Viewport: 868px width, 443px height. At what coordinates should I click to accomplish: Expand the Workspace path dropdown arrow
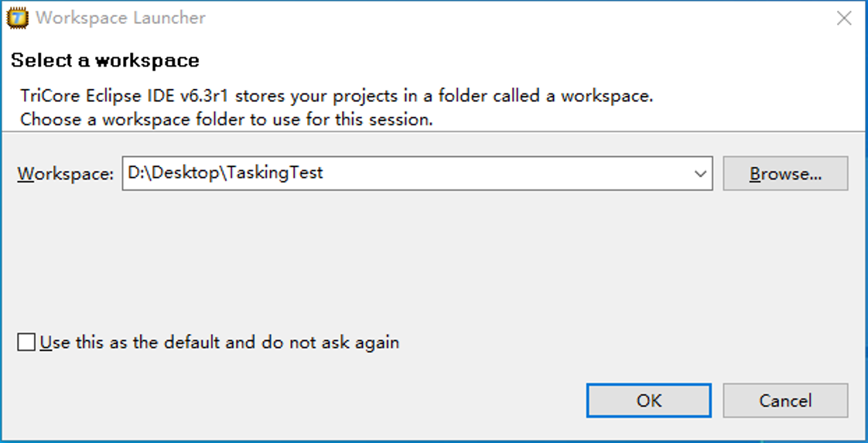click(701, 174)
